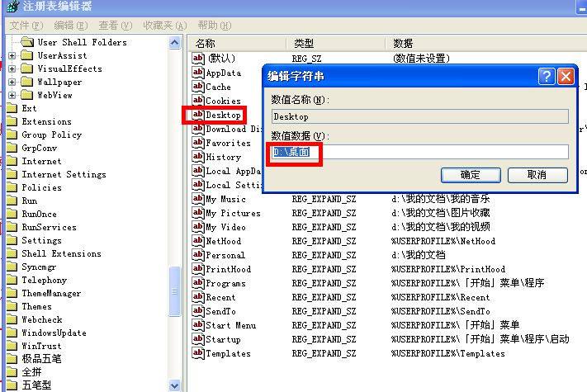
Task: Click the string icon of the Desktop value
Action: click(x=198, y=115)
